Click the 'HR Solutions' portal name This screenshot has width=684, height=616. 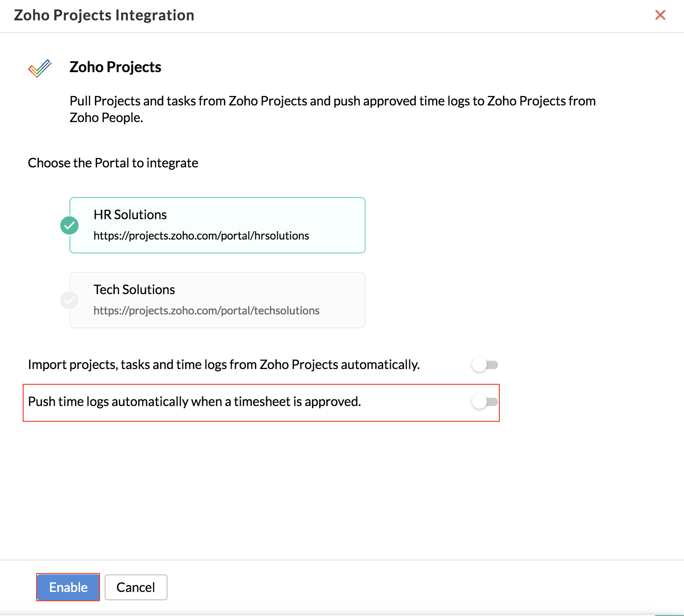[130, 215]
